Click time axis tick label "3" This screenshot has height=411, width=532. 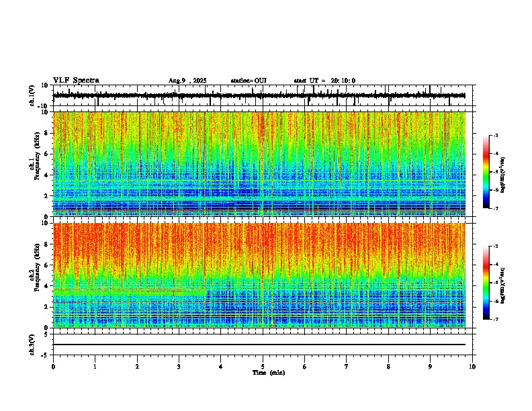coord(179,367)
